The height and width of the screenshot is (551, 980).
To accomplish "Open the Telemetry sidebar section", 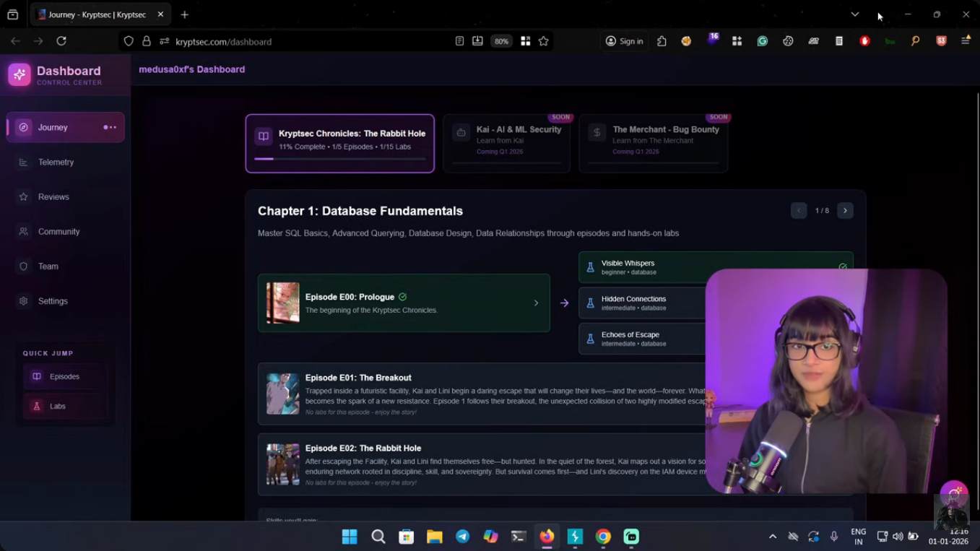I will [56, 162].
